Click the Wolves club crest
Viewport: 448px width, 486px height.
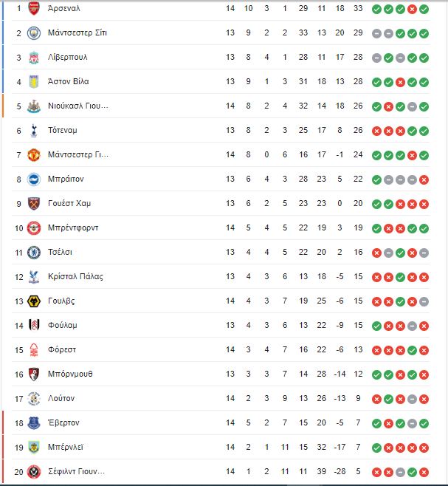point(34,301)
